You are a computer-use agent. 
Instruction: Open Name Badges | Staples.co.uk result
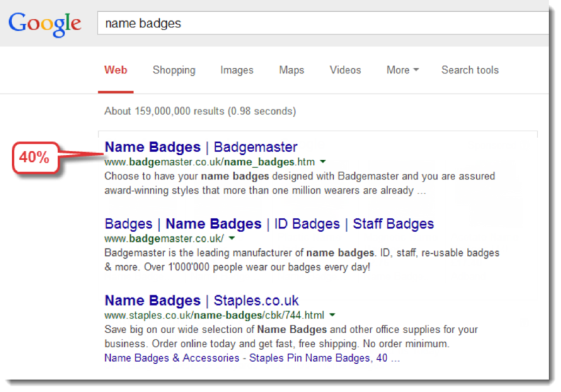click(201, 300)
